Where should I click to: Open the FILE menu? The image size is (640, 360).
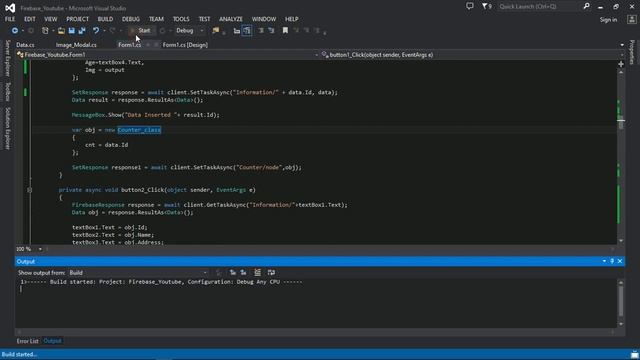tap(10, 19)
